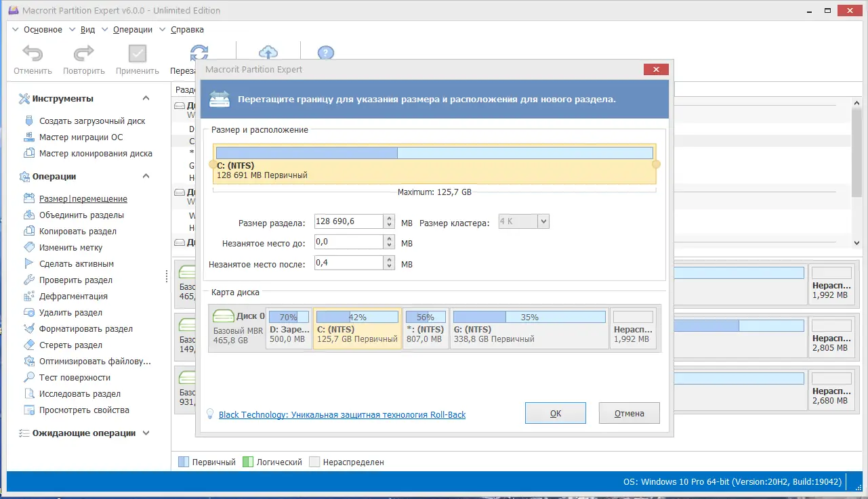Select Сделать активным operation
The height and width of the screenshot is (499, 868).
77,264
